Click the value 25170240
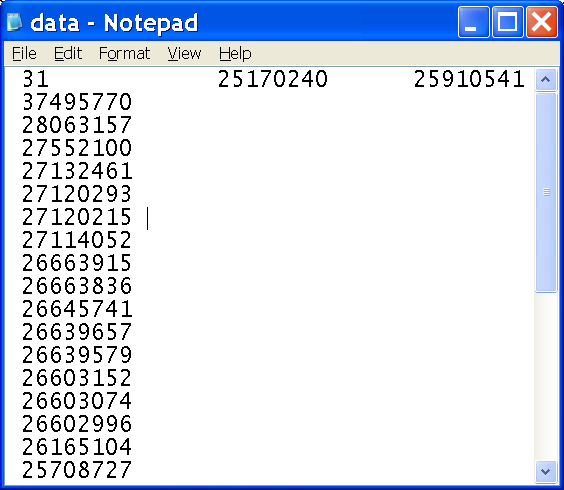564x490 pixels. pyautogui.click(x=273, y=79)
